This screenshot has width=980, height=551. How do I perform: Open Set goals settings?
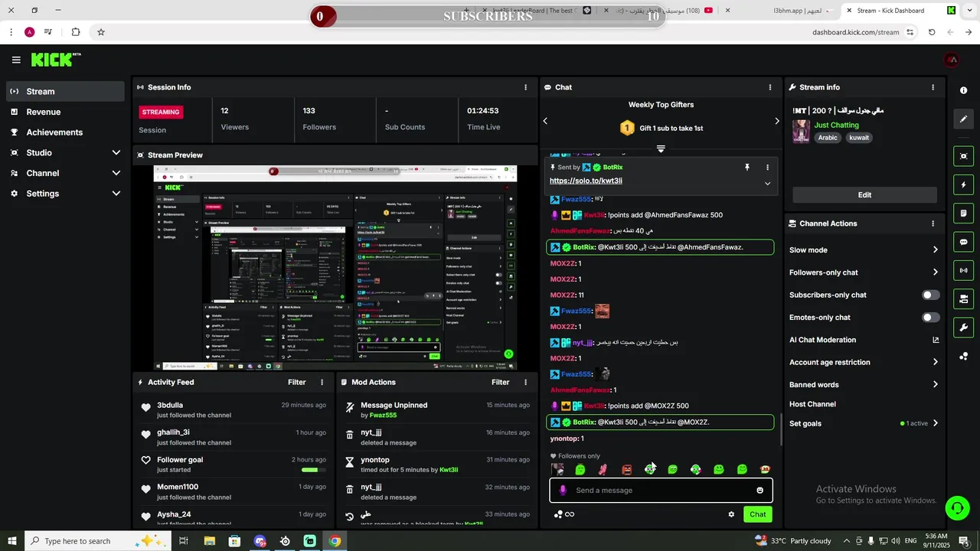click(x=864, y=423)
